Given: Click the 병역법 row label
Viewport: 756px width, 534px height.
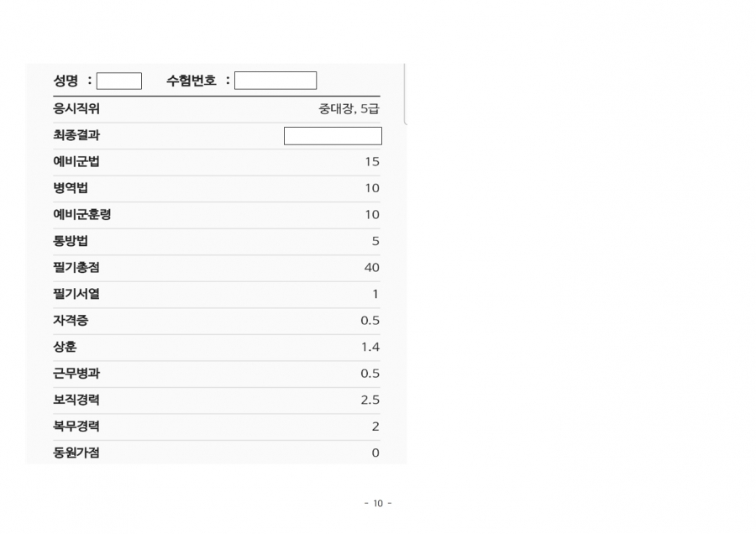Looking at the screenshot, I should click(71, 188).
